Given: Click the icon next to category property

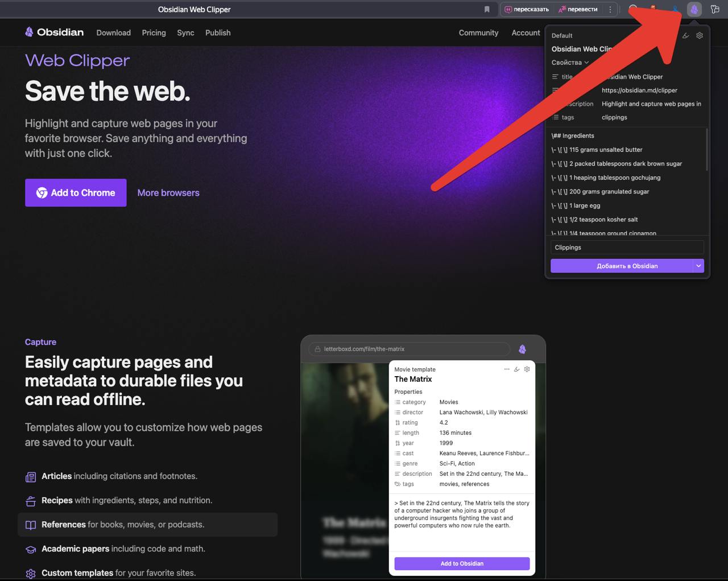Looking at the screenshot, I should coord(398,402).
